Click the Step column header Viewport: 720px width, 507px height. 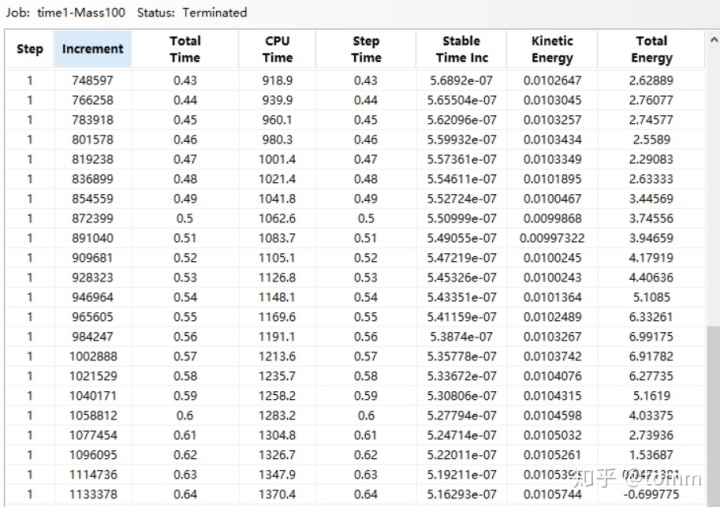(x=30, y=49)
